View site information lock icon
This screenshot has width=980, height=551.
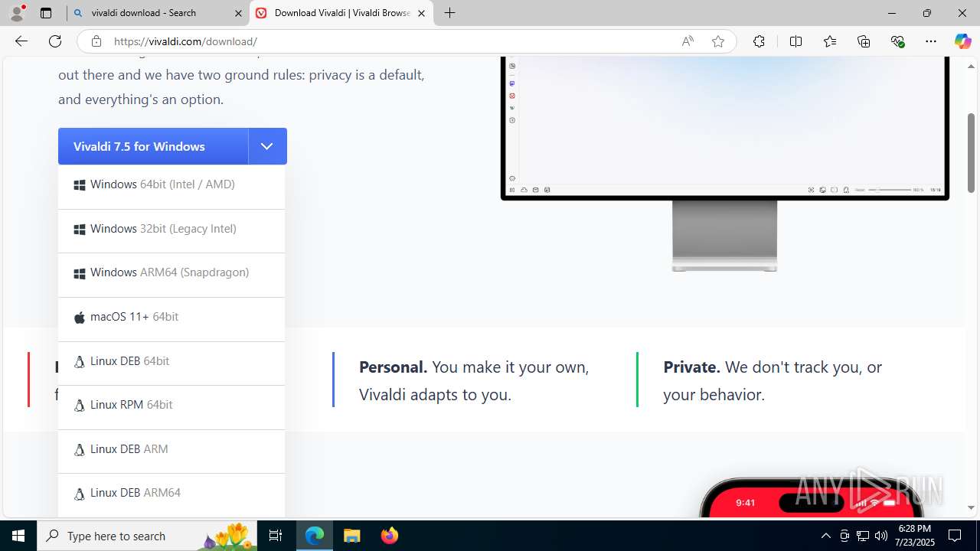click(x=96, y=41)
